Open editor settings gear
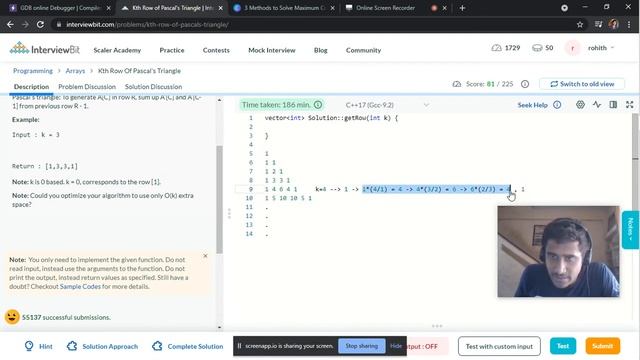 click(x=580, y=105)
